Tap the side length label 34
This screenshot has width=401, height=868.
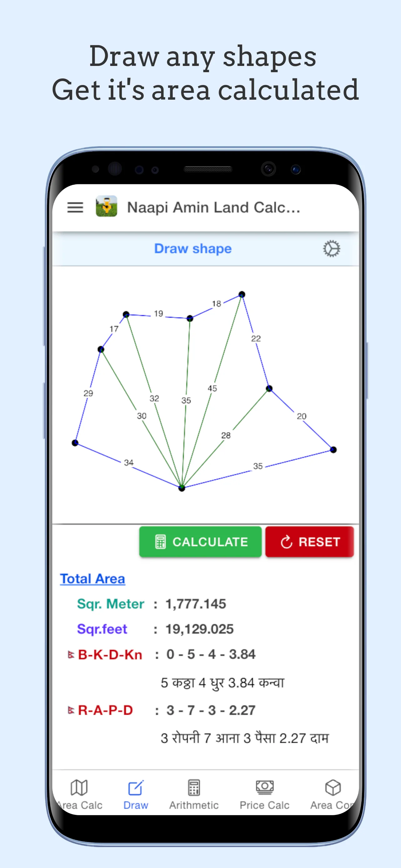coord(129,463)
